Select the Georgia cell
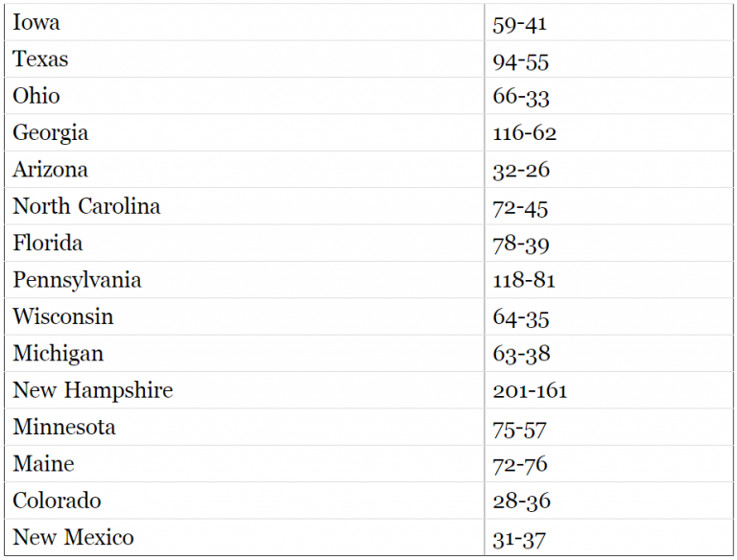Image resolution: width=737 pixels, height=560 pixels. pos(51,132)
